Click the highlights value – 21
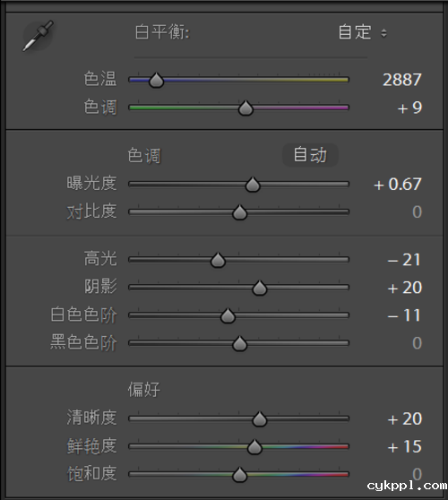Image resolution: width=448 pixels, height=500 pixels. 404,260
